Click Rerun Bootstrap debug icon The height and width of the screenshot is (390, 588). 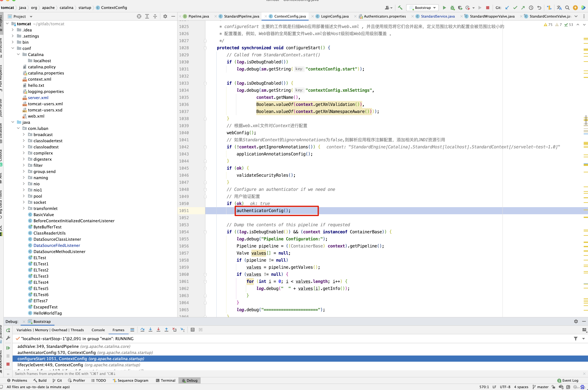pos(8,330)
